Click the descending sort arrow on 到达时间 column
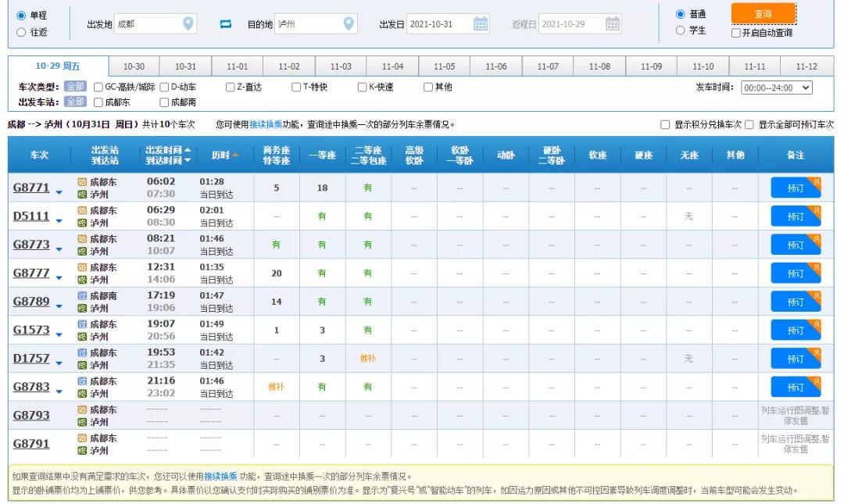 coord(188,159)
